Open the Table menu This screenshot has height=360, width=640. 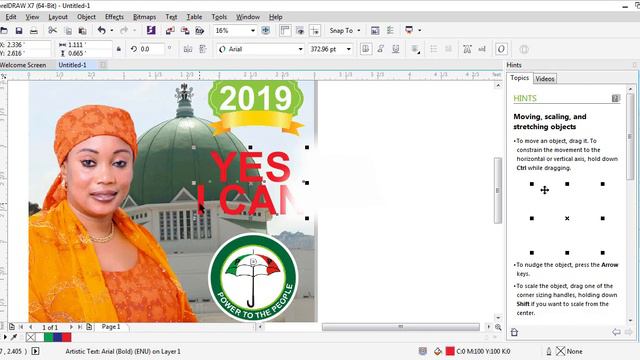pyautogui.click(x=194, y=17)
